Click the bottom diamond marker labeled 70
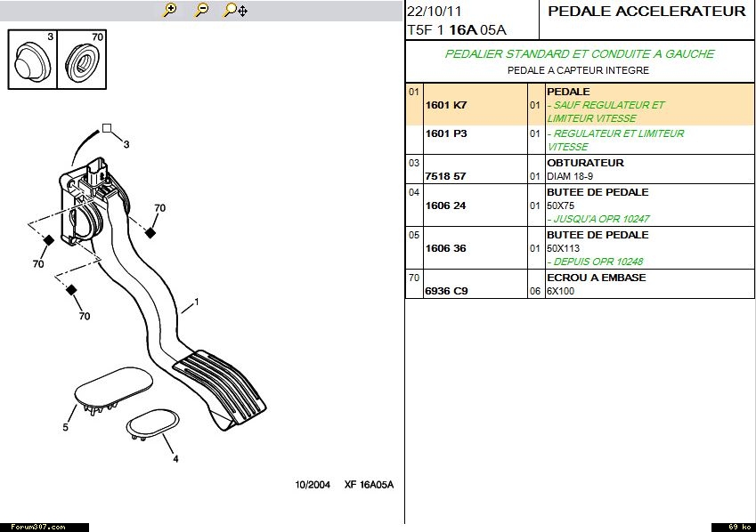The width and height of the screenshot is (756, 532). [71, 289]
